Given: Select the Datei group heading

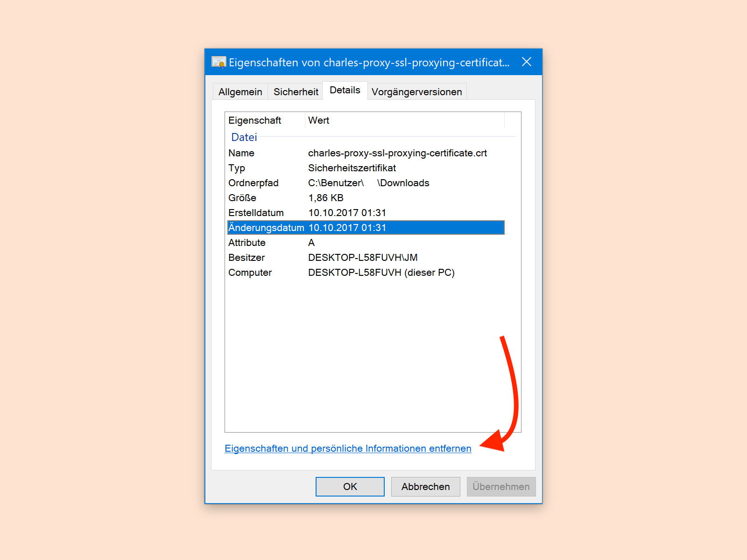Looking at the screenshot, I should point(244,137).
